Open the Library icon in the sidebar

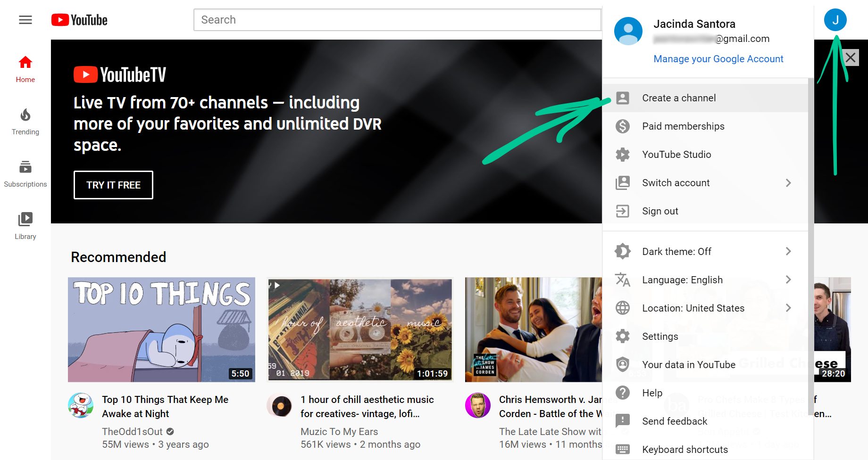[25, 219]
